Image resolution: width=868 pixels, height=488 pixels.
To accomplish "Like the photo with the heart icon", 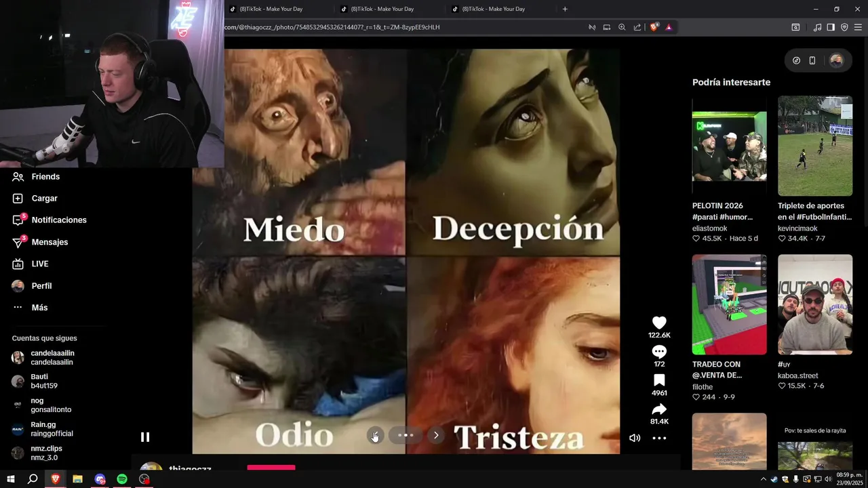I will (x=659, y=323).
